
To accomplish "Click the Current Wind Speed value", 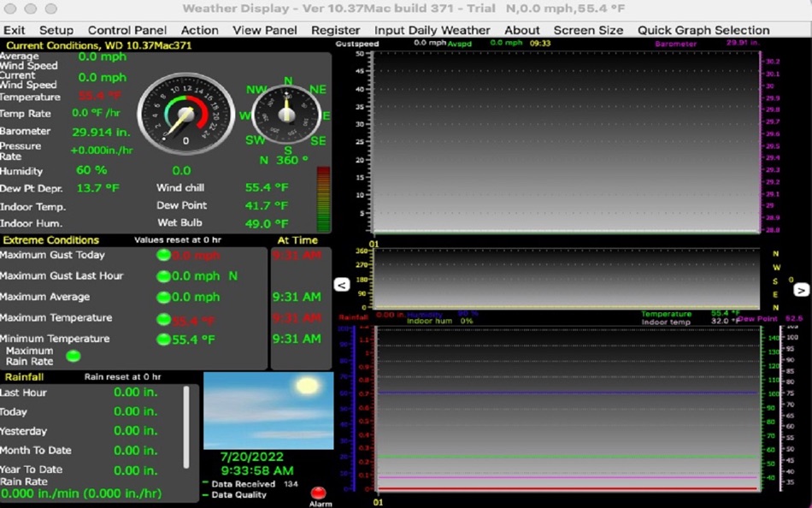I will pos(103,78).
